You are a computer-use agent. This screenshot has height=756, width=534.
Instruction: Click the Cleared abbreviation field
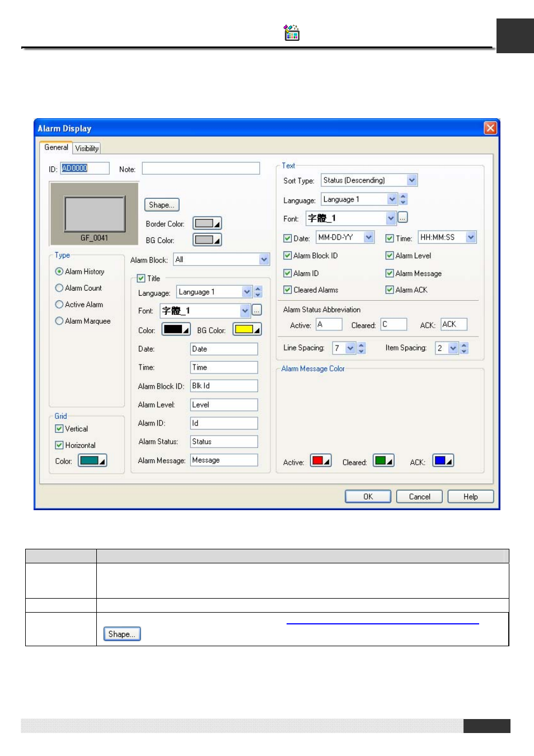394,324
